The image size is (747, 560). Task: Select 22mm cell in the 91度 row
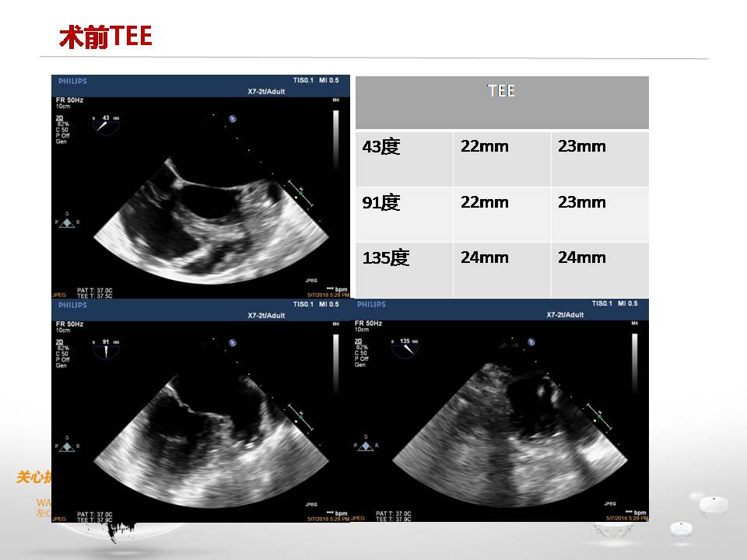(502, 215)
